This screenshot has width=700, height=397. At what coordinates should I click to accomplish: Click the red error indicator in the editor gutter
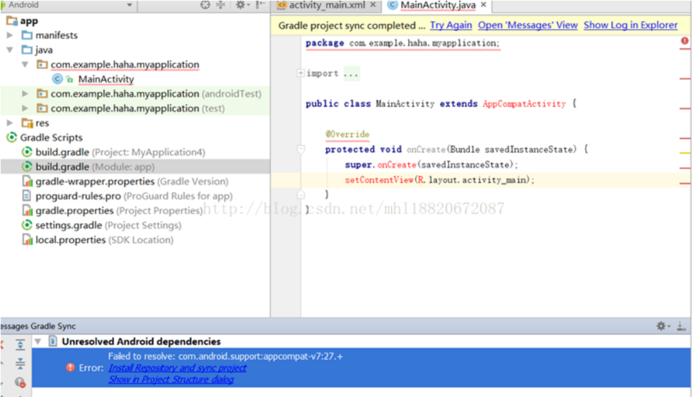coord(684,42)
